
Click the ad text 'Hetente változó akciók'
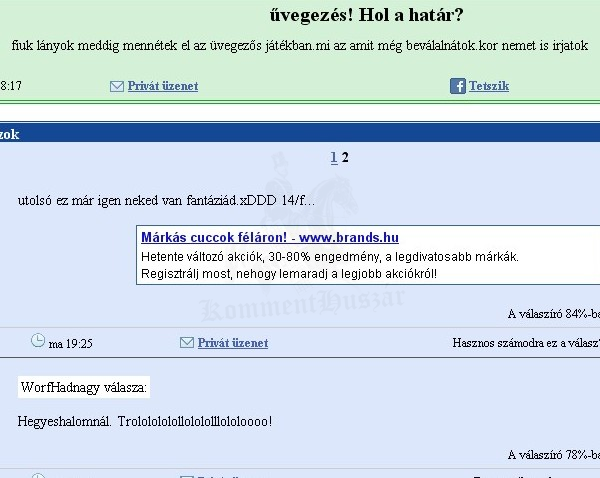click(x=330, y=257)
